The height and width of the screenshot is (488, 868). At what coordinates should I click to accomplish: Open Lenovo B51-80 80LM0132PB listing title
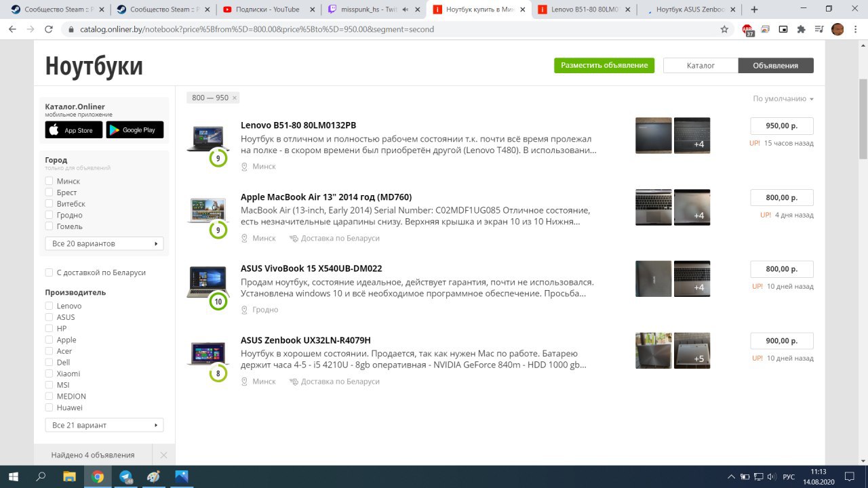(x=298, y=125)
